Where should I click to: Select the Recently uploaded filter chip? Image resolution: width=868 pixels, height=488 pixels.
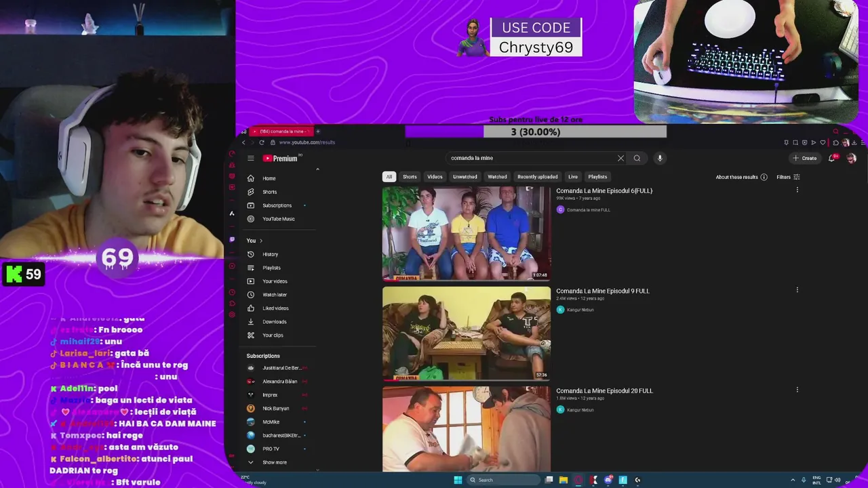point(537,177)
